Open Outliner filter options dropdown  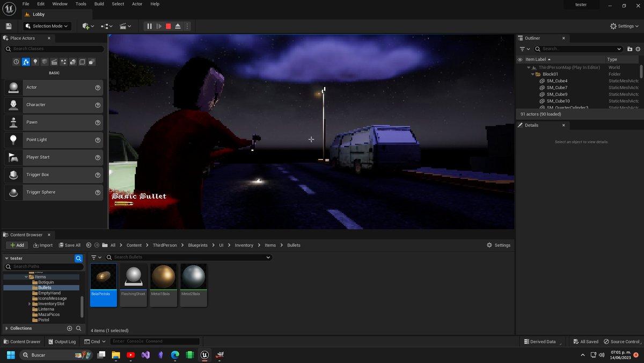click(524, 49)
